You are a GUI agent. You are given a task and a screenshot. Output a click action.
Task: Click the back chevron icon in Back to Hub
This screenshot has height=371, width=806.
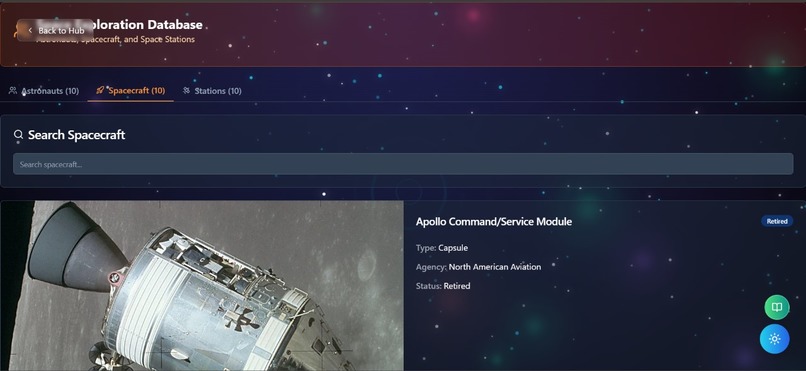pyautogui.click(x=30, y=30)
